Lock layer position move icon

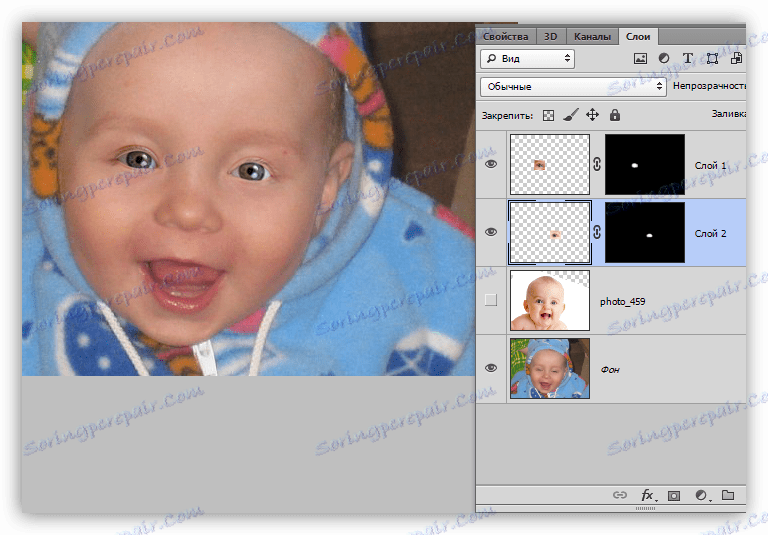(592, 115)
